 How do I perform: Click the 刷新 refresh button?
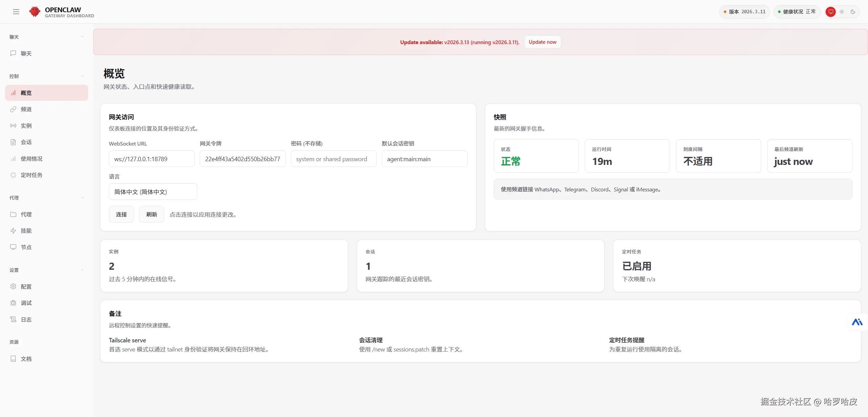151,214
